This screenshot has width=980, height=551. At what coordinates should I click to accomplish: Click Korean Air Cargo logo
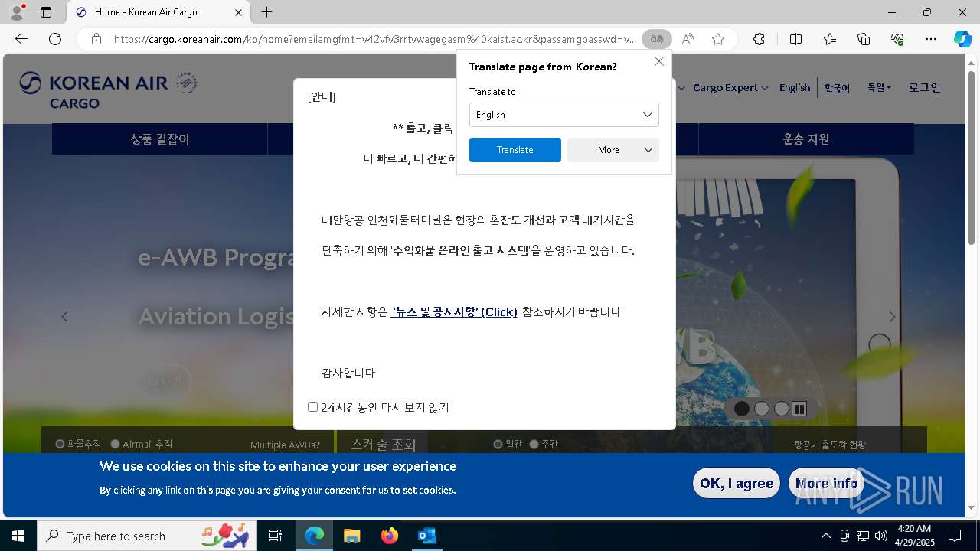pos(108,90)
